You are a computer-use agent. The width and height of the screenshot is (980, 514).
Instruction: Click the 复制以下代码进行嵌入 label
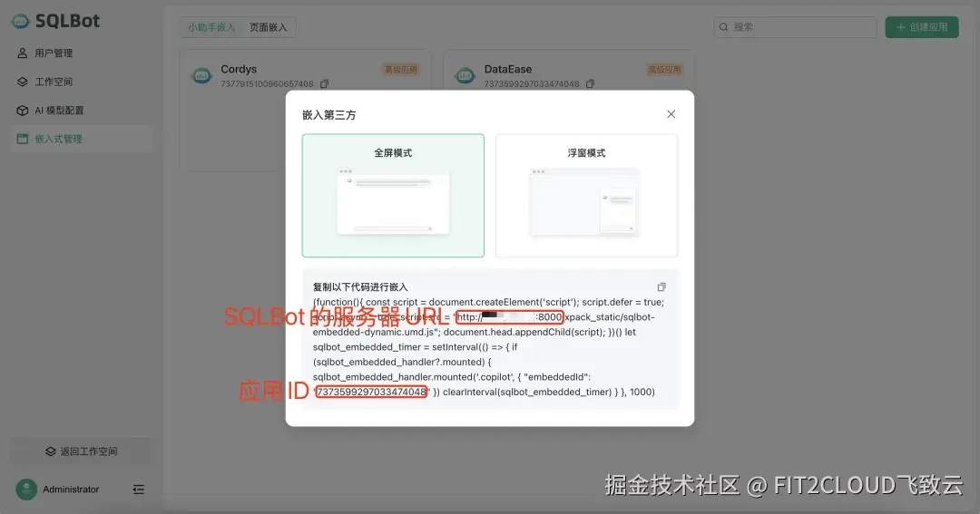[360, 287]
